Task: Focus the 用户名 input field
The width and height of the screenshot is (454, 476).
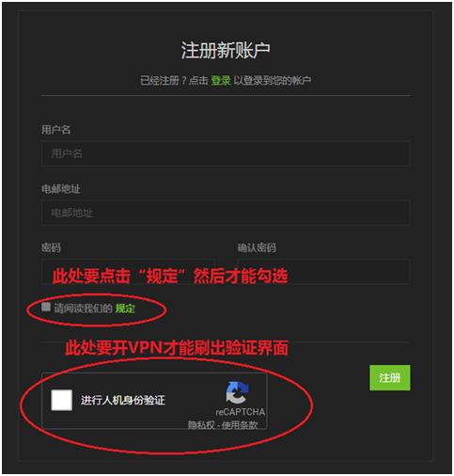Action: pos(226,153)
